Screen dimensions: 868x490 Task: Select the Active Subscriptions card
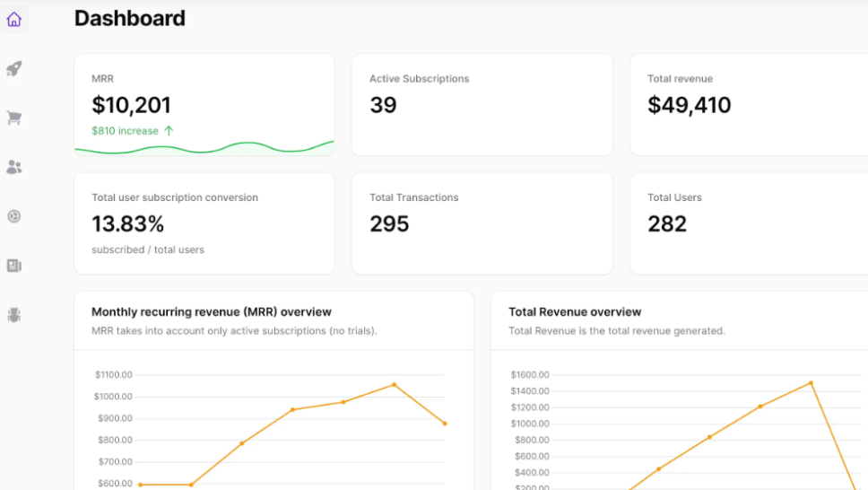482,104
